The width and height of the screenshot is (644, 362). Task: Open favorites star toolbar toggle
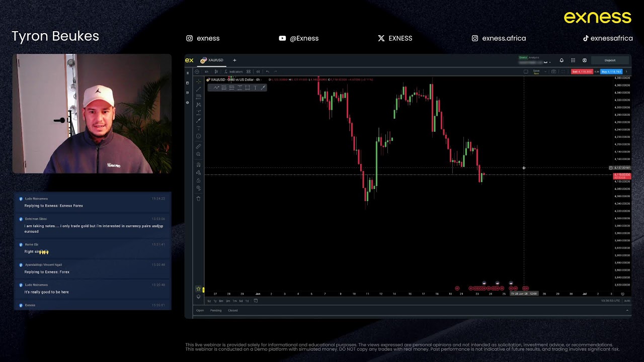point(198,289)
